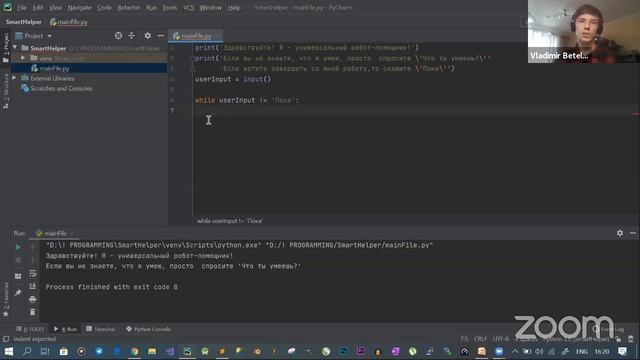
Task: Open Run panel gear settings
Action: 620,233
